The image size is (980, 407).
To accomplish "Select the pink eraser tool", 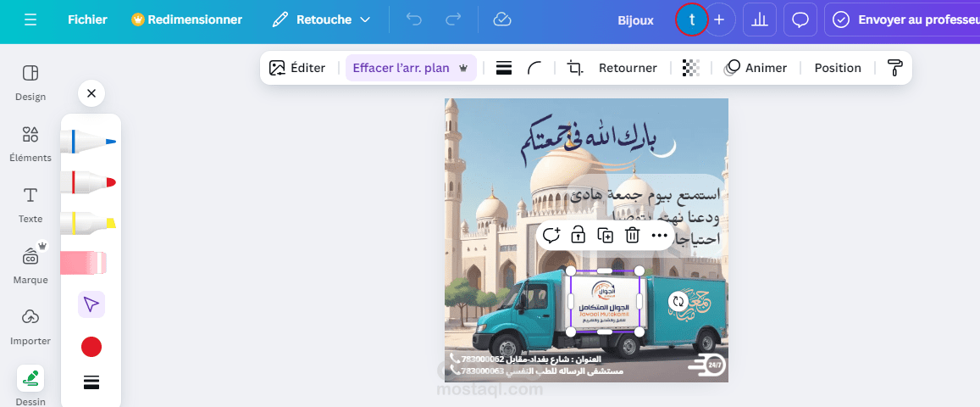I will [84, 263].
